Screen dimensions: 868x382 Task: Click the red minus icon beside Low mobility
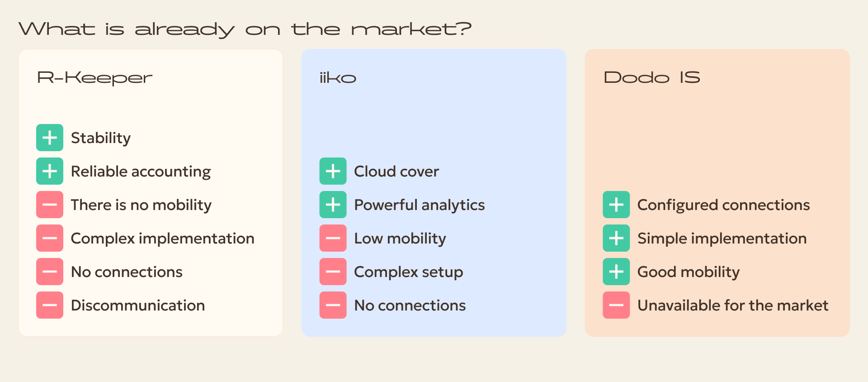click(x=333, y=238)
